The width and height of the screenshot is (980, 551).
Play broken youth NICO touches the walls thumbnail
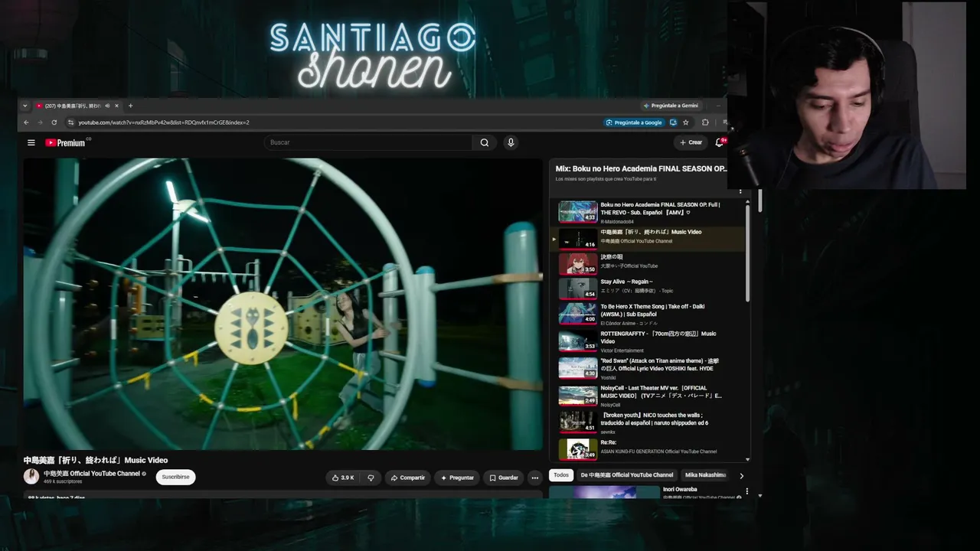[x=578, y=422]
